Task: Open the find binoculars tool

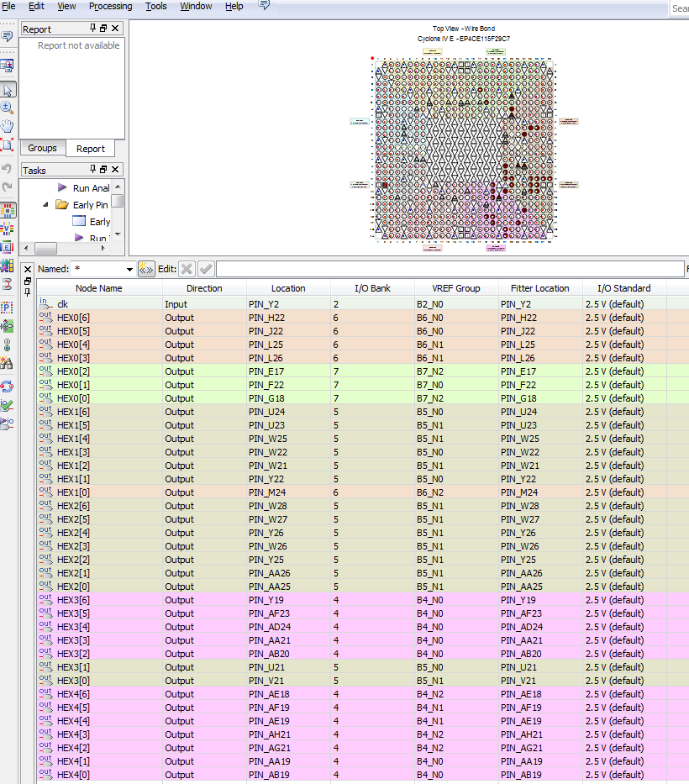Action: tap(8, 363)
